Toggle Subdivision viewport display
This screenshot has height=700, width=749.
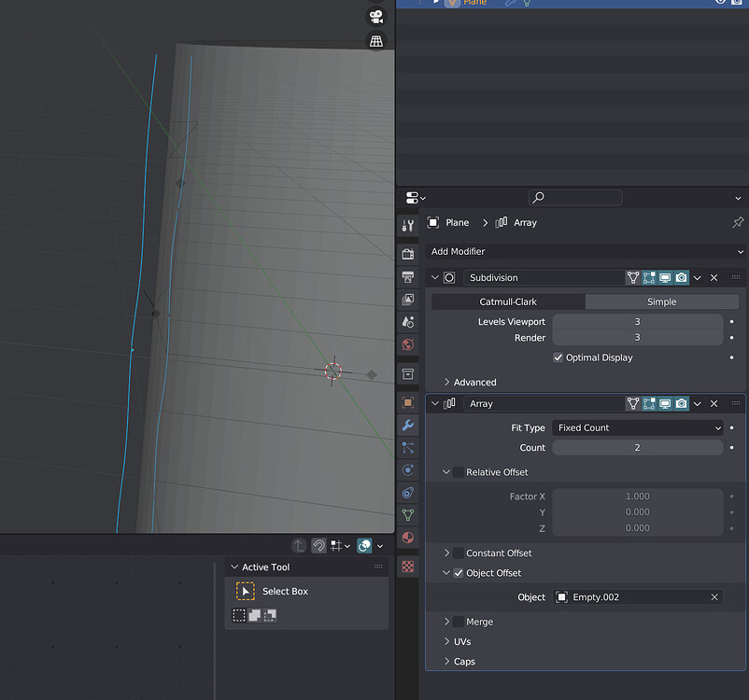665,277
